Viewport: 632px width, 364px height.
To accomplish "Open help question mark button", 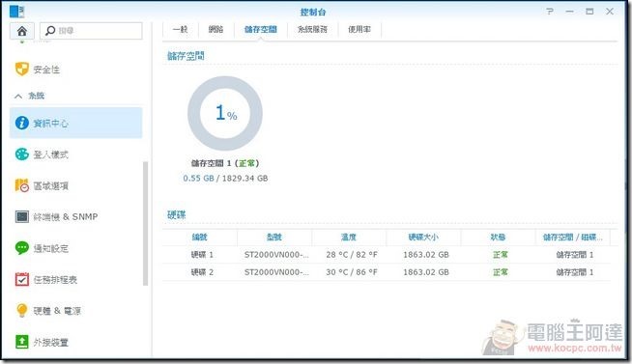I will (550, 12).
